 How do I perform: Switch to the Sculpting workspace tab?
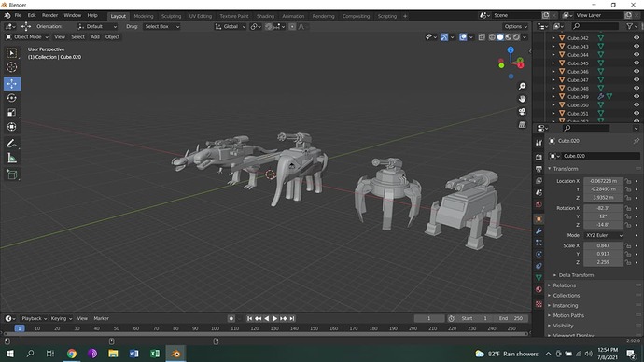171,16
